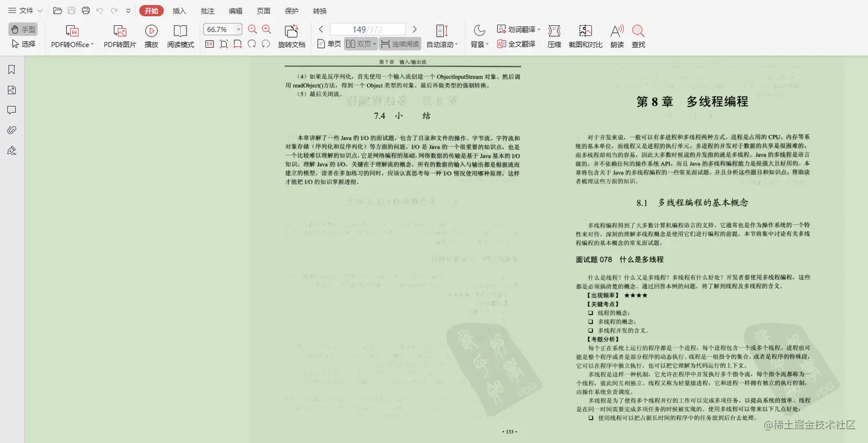868x443 pixels.
Task: Open the comments panel icon
Action: click(x=11, y=110)
